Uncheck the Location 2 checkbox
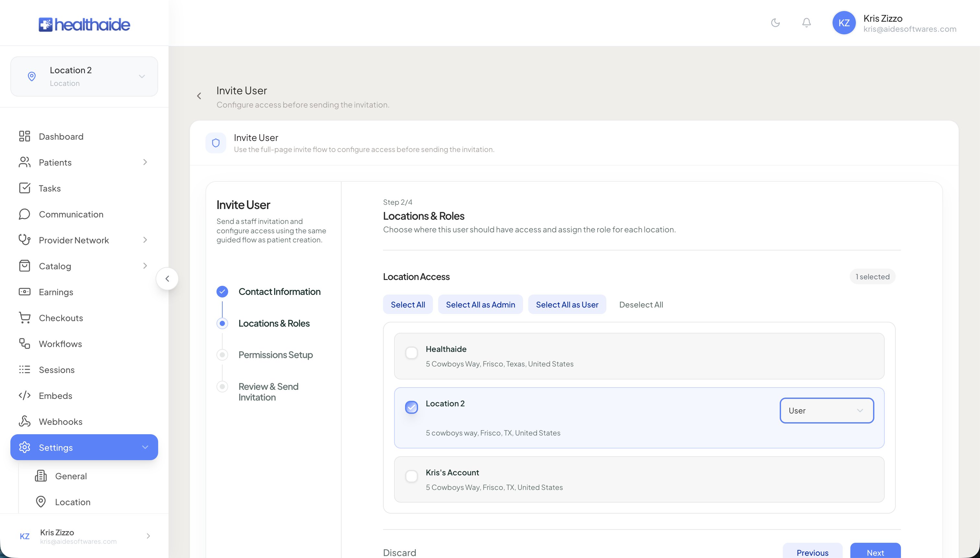 (412, 407)
